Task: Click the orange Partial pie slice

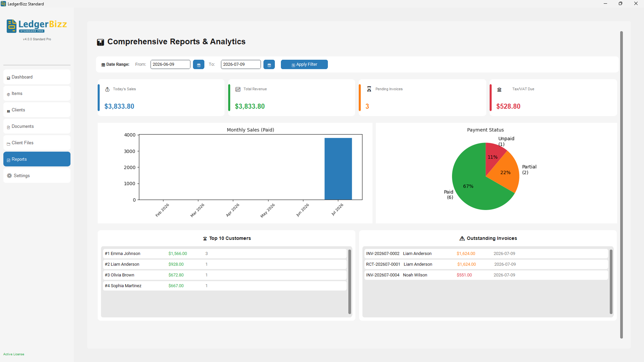Action: pos(505,172)
